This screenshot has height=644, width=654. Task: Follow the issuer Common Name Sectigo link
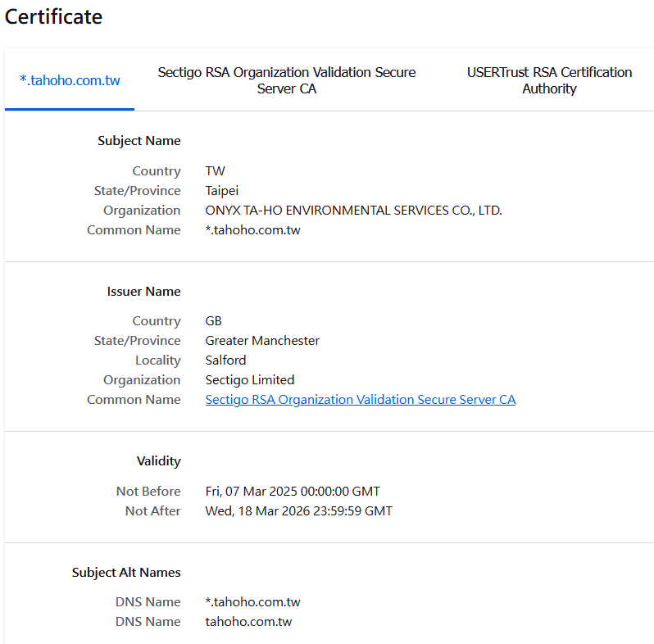coord(360,400)
